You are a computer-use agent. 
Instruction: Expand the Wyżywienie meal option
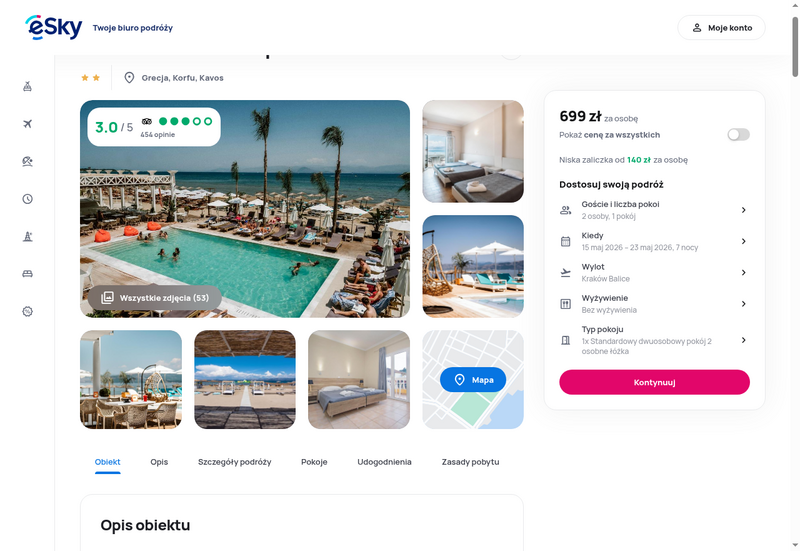[x=654, y=304]
